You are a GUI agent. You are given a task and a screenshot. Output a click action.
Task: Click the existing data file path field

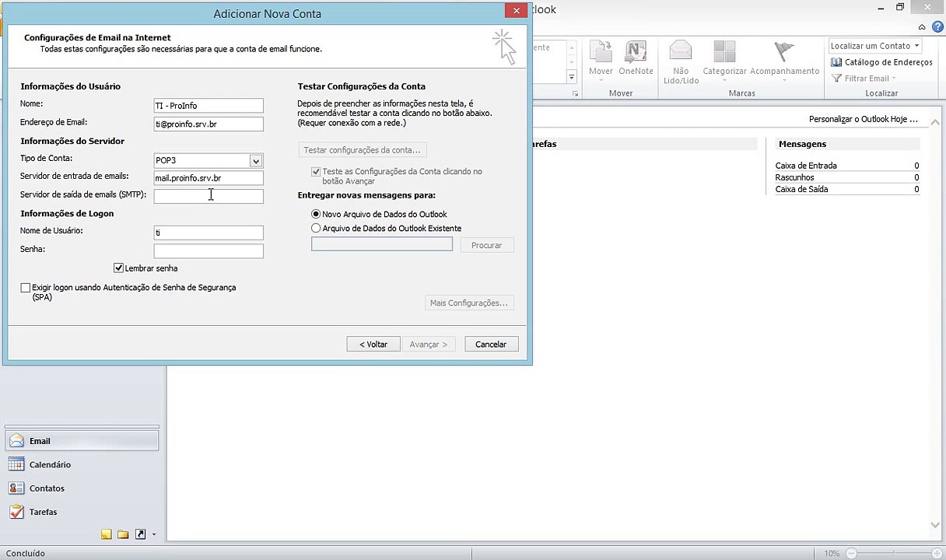point(382,245)
